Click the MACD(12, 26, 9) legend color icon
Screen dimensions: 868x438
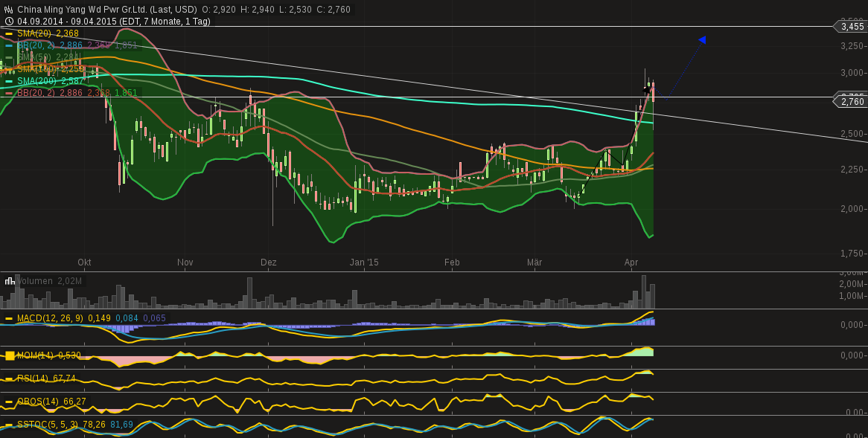[9, 318]
